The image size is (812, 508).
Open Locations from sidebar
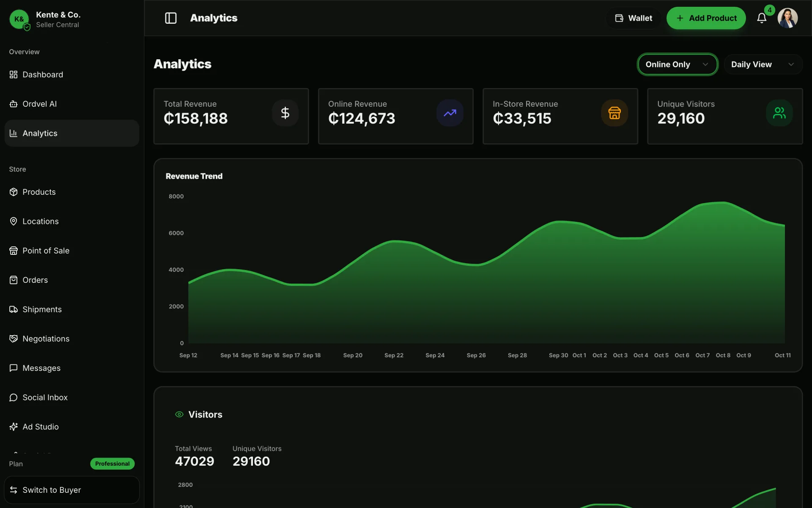72,221
